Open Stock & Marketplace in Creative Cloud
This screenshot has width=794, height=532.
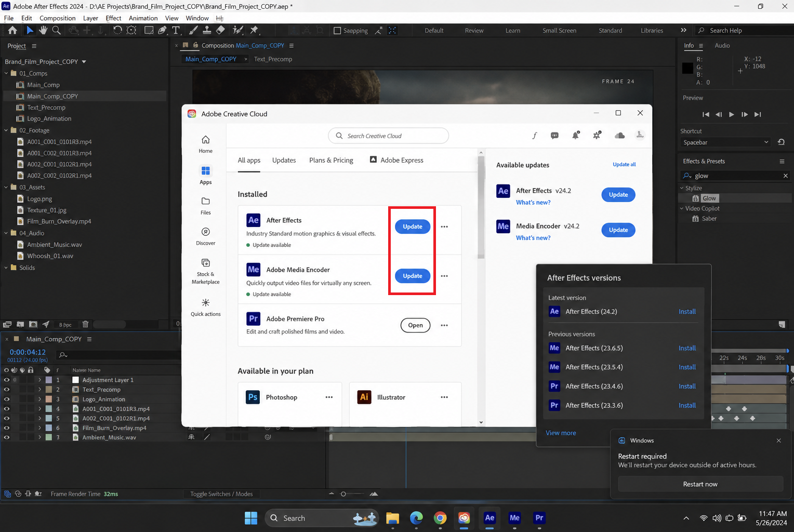(206, 271)
